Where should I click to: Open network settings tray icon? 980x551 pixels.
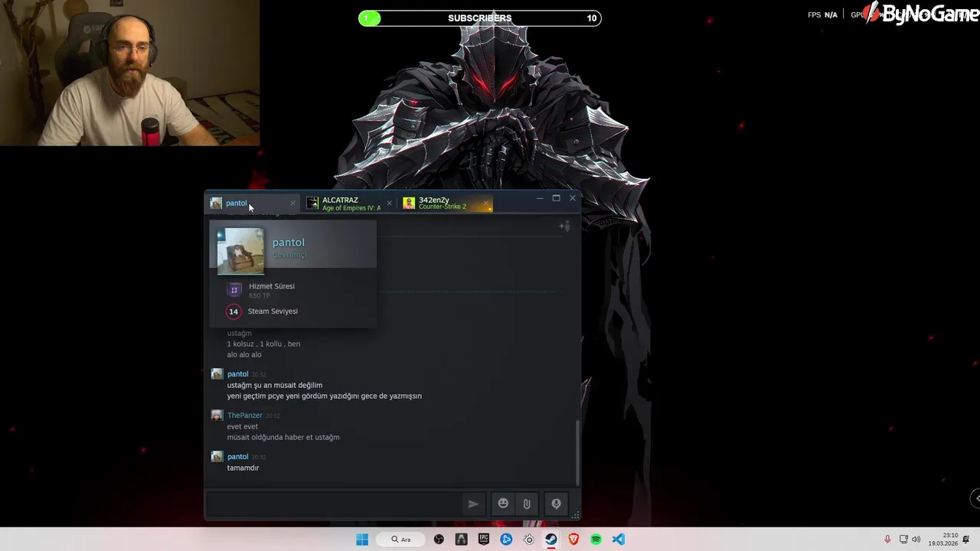click(x=903, y=540)
